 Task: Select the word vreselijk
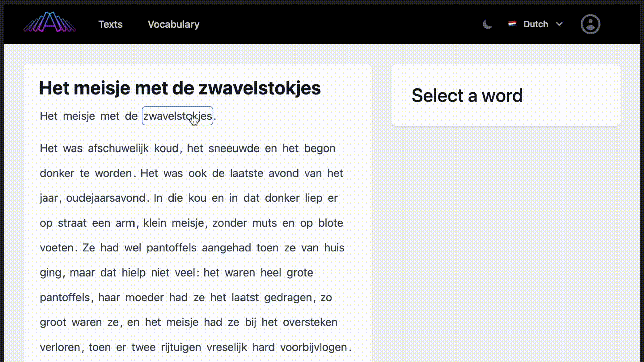(227, 347)
